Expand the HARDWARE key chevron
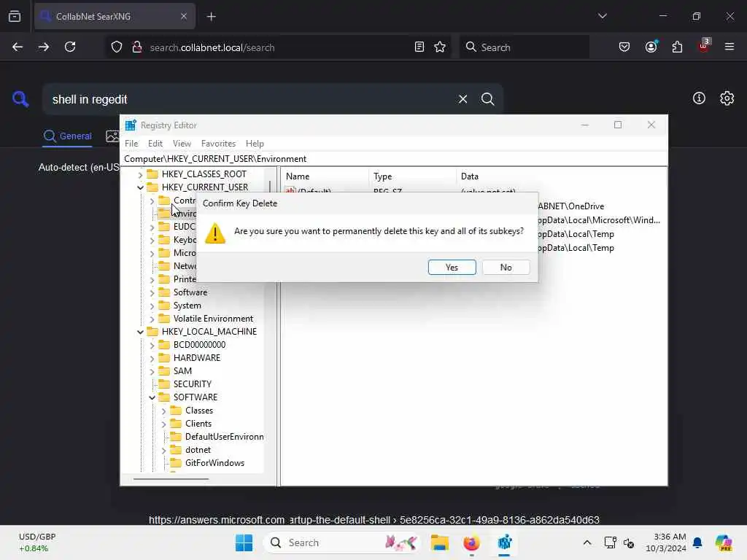747x560 pixels. [x=152, y=358]
